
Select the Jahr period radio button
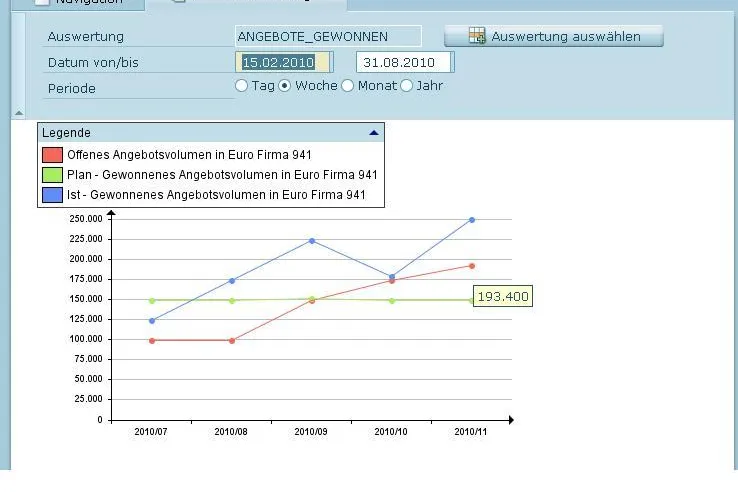tap(407, 86)
